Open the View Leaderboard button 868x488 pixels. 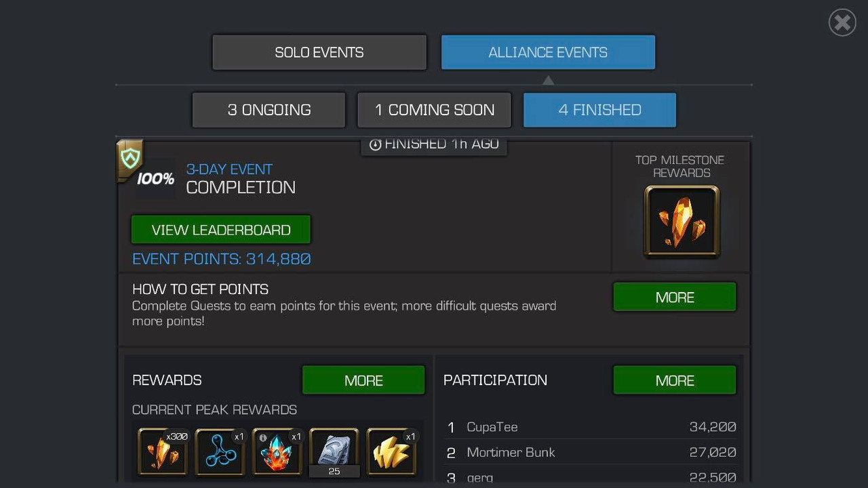pos(221,230)
